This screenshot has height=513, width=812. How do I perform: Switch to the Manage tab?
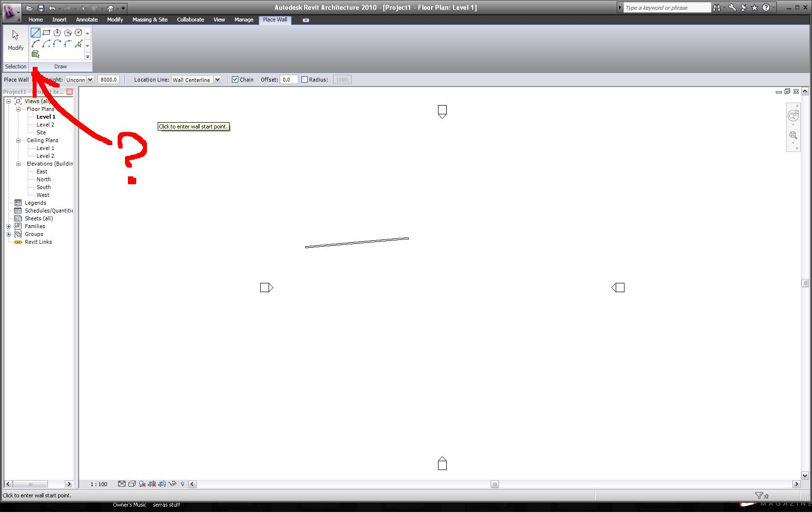coord(244,20)
